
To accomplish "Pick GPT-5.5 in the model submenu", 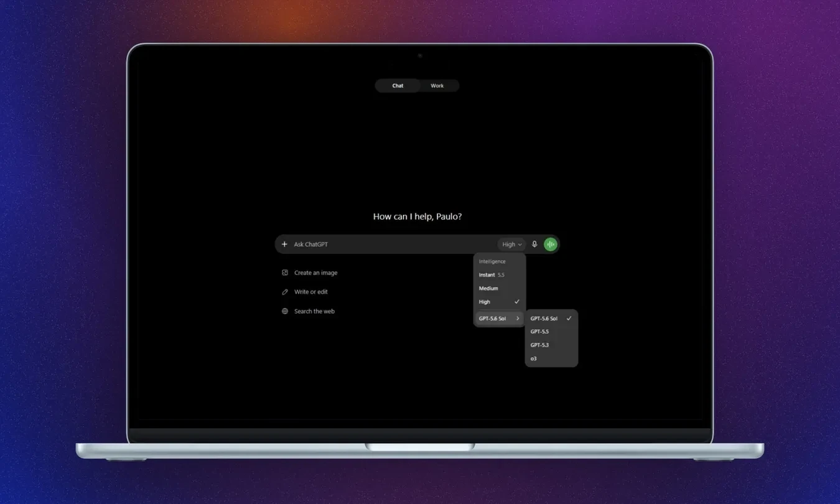I will 551,332.
